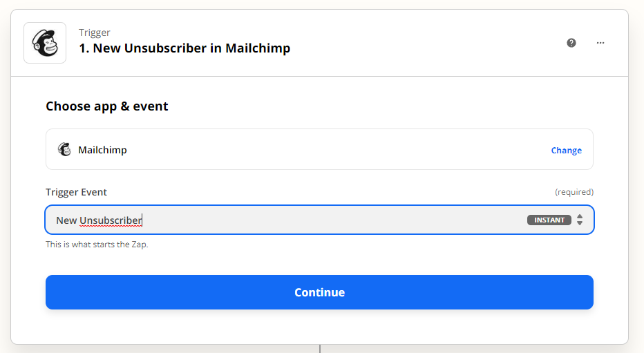
Task: Click the blue Continue button
Action: [x=319, y=292]
